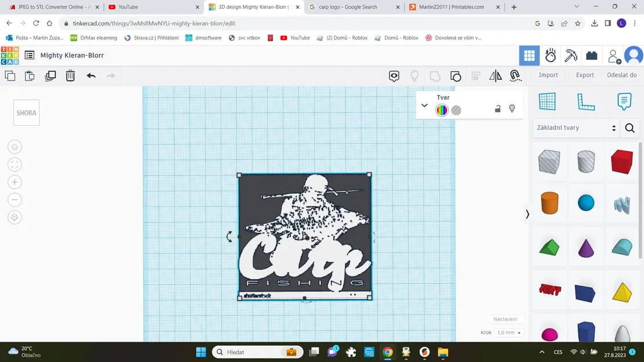Collapse the Tvar panel with the chevron
This screenshot has width=644, height=362.
[424, 105]
